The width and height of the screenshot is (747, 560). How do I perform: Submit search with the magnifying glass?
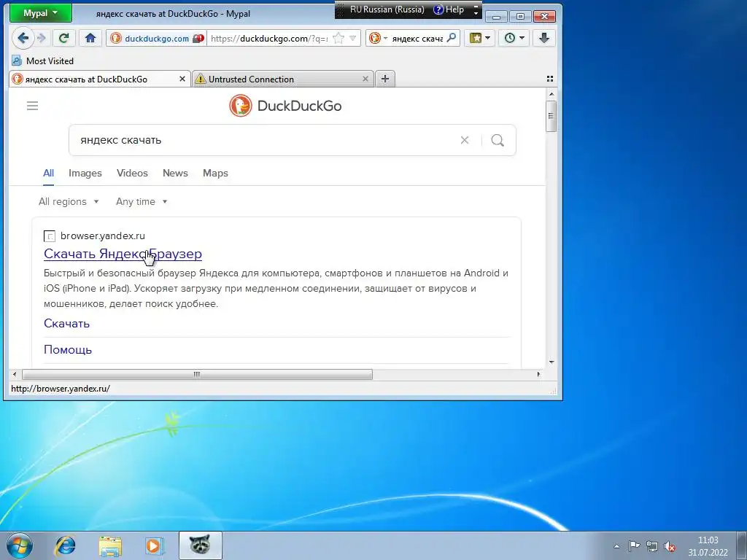pyautogui.click(x=498, y=140)
